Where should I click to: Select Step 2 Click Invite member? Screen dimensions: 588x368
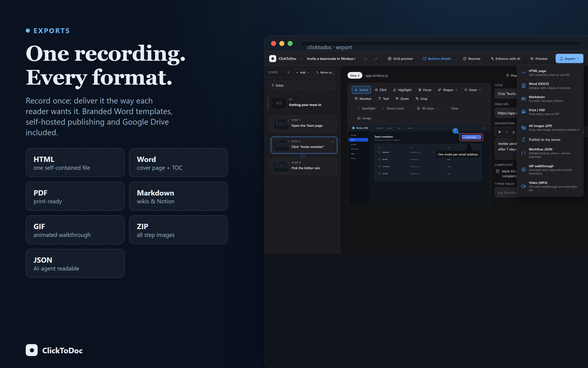tap(304, 145)
